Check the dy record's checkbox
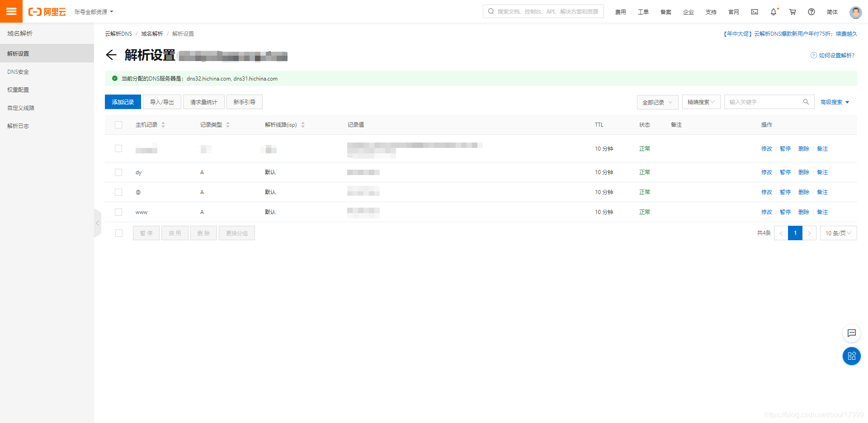Viewport: 868px width, 423px height. pyautogui.click(x=118, y=172)
